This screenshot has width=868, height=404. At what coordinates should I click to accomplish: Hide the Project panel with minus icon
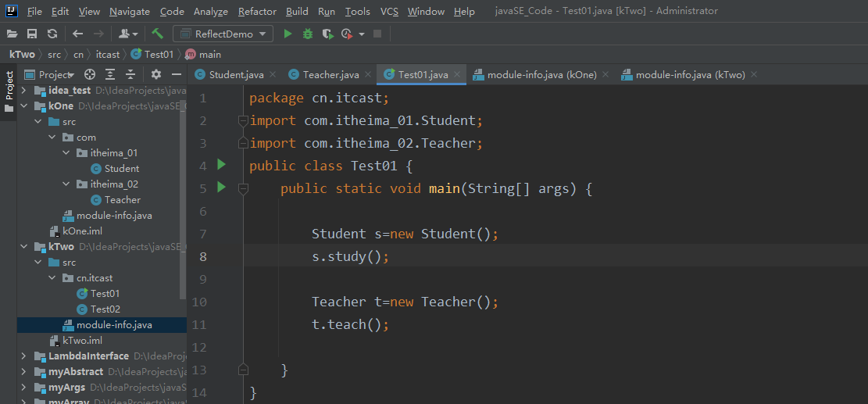coord(177,74)
